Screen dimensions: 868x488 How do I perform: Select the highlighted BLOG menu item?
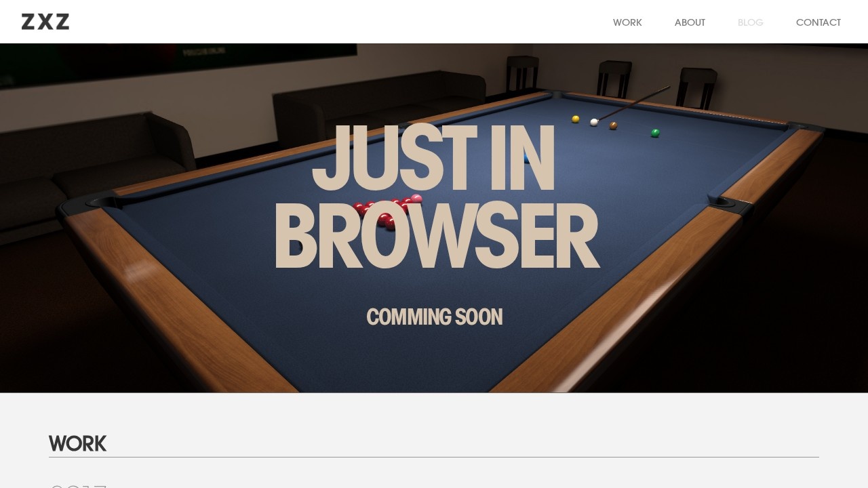[x=750, y=22]
